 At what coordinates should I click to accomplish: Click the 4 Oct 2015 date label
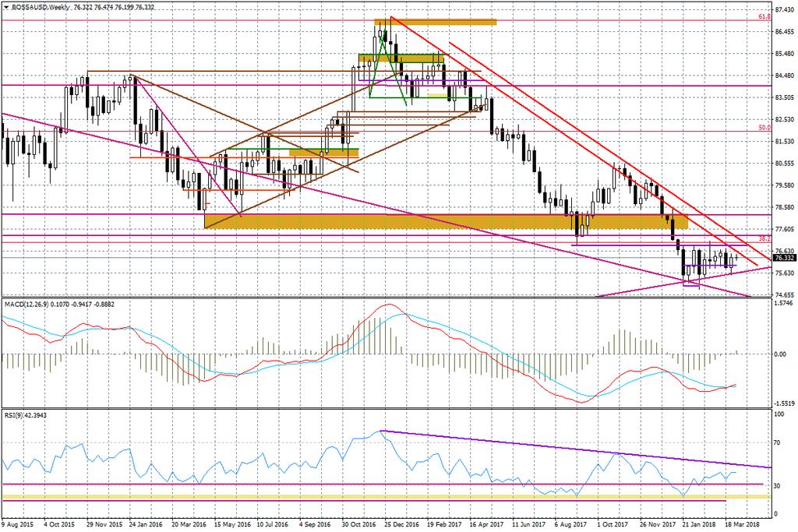(x=59, y=524)
